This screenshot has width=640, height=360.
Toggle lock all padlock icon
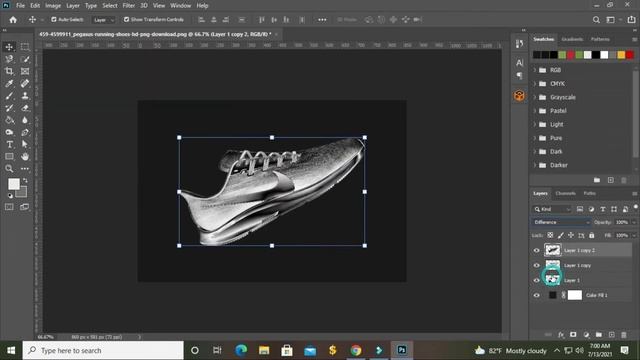591,236
